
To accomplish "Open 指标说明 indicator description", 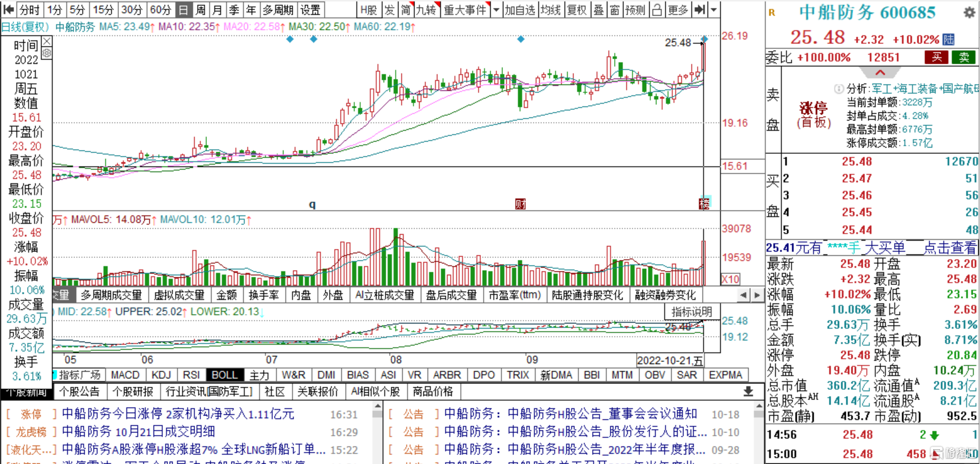I will click(692, 312).
